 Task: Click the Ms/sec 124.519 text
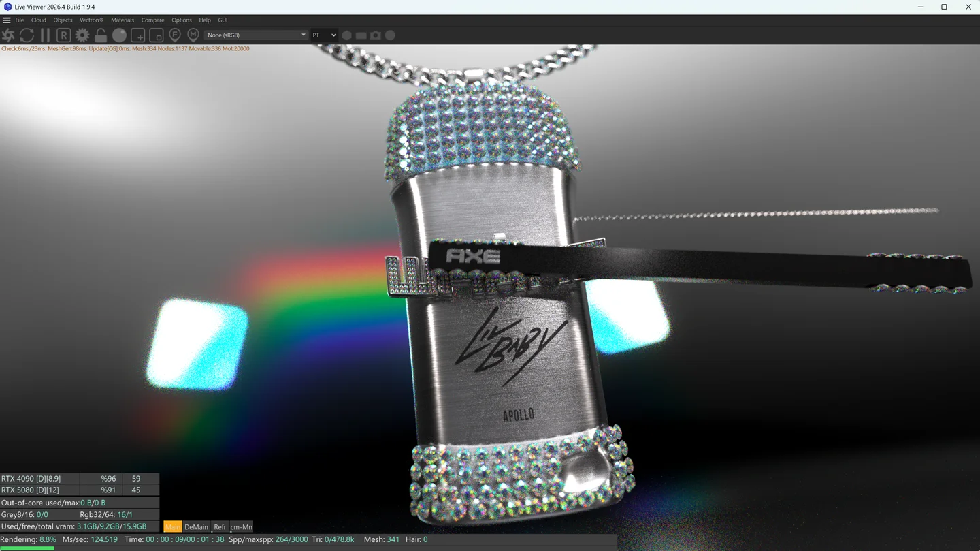[x=90, y=539]
